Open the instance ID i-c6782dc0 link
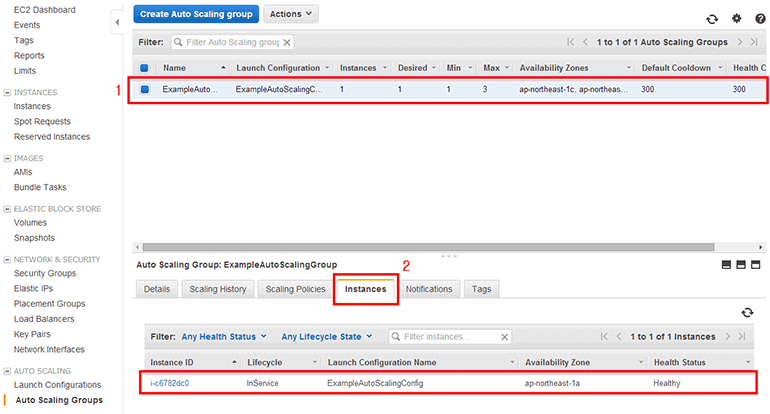The width and height of the screenshot is (770, 414). (x=169, y=383)
